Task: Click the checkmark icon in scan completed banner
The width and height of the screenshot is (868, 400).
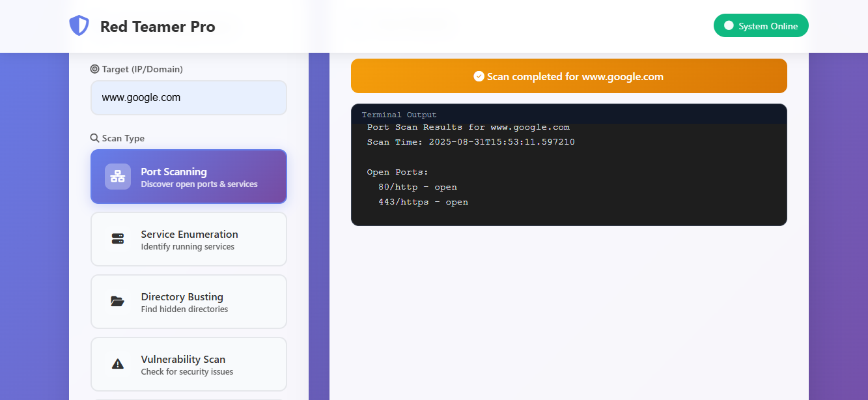Action: (x=479, y=76)
